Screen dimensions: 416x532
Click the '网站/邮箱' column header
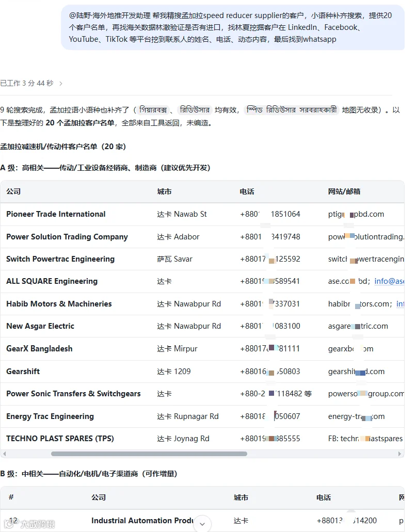(344, 191)
